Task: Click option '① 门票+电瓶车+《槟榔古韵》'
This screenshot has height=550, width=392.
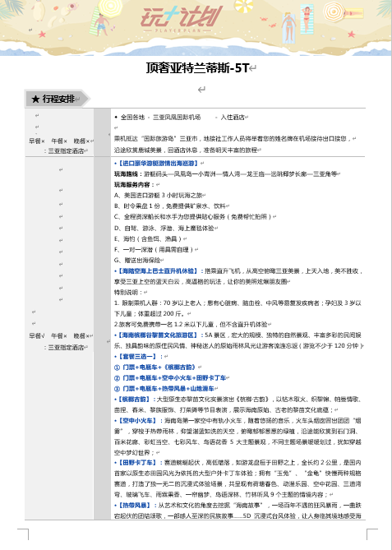Action: pos(155,367)
